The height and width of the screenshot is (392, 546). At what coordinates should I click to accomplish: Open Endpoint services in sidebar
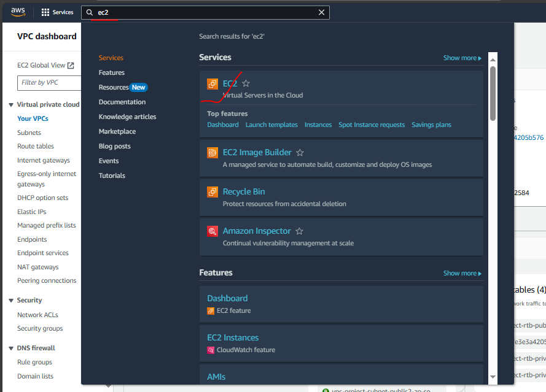43,253
